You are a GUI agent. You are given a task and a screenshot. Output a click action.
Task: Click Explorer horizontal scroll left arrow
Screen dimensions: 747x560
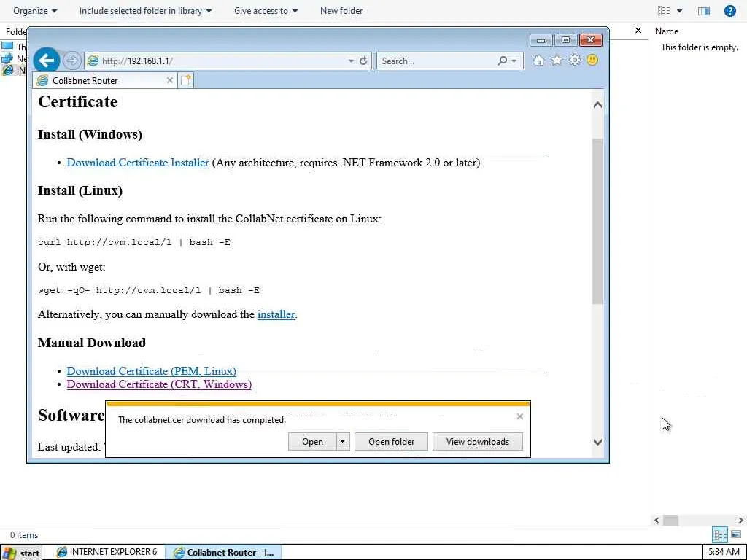(x=657, y=521)
